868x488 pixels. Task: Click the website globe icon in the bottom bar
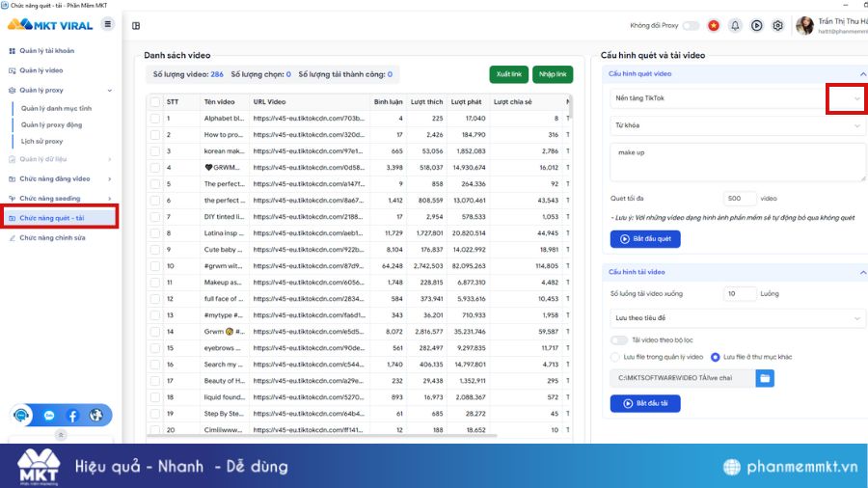point(95,415)
